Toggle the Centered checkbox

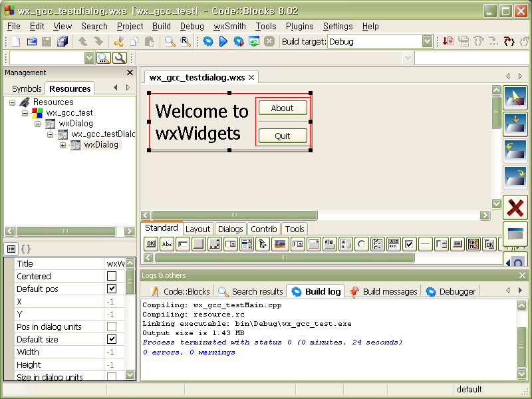click(x=112, y=276)
